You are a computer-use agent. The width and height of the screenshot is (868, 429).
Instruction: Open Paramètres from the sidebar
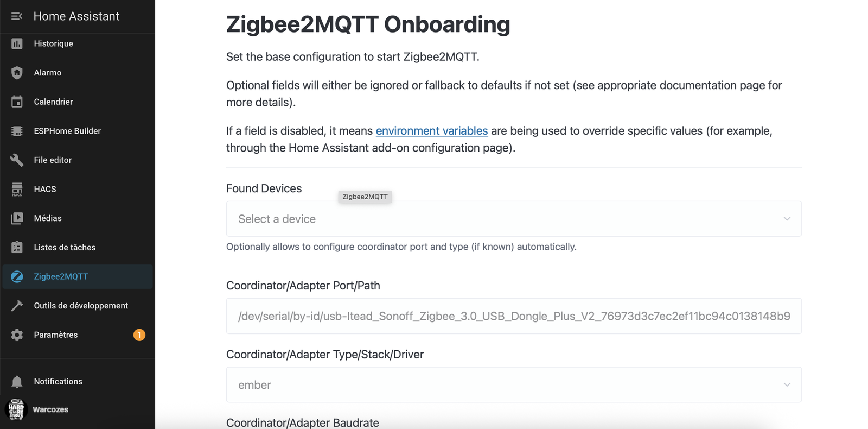(x=55, y=335)
